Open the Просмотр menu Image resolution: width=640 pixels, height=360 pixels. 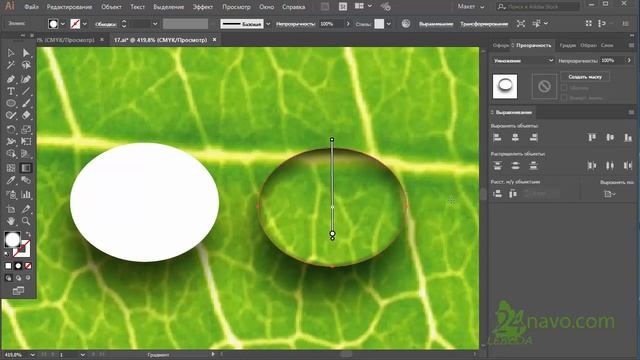[236, 7]
